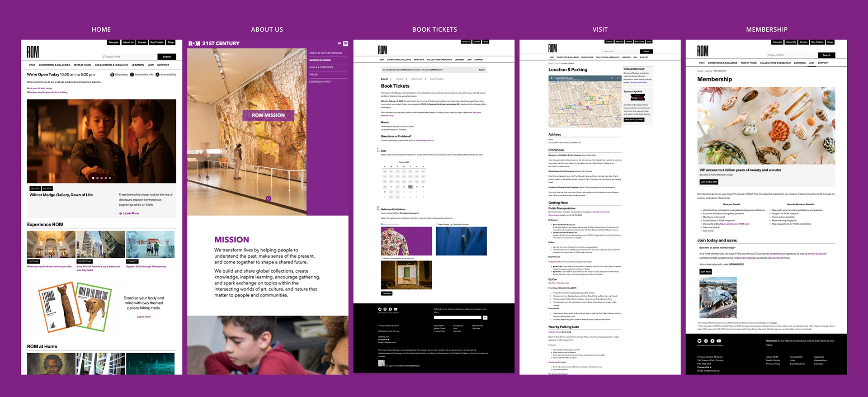This screenshot has width=868, height=397.
Task: Click the Instagram icon in Membership footer
Action: point(706,341)
